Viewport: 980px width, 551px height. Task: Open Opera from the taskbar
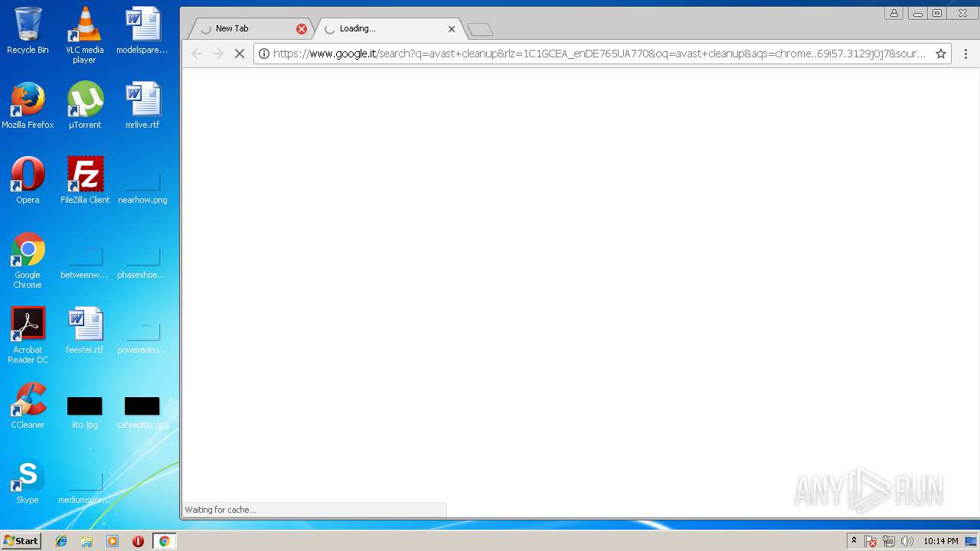coord(138,541)
